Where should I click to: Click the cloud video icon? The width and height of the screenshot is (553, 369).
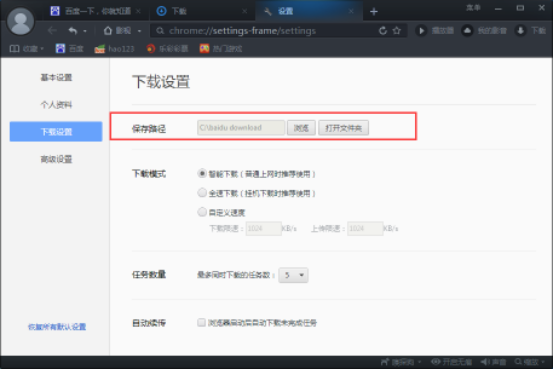click(467, 31)
